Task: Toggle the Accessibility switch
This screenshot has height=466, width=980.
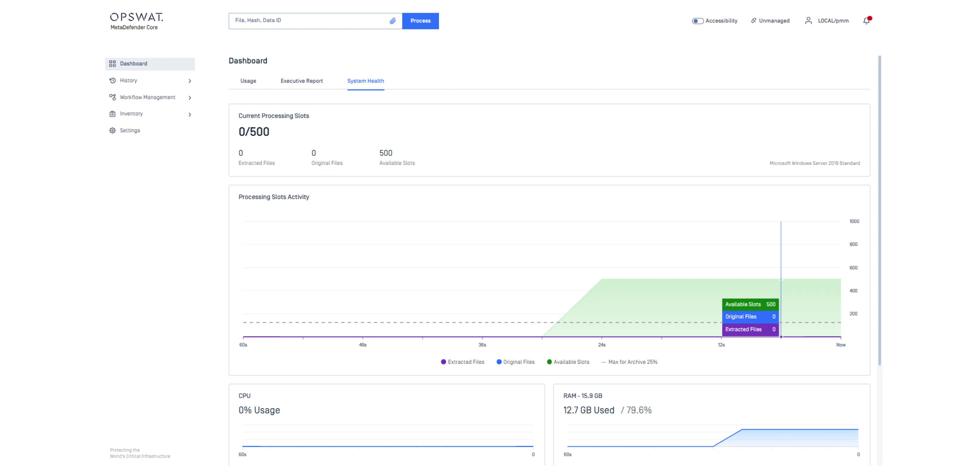Action: click(x=697, y=21)
